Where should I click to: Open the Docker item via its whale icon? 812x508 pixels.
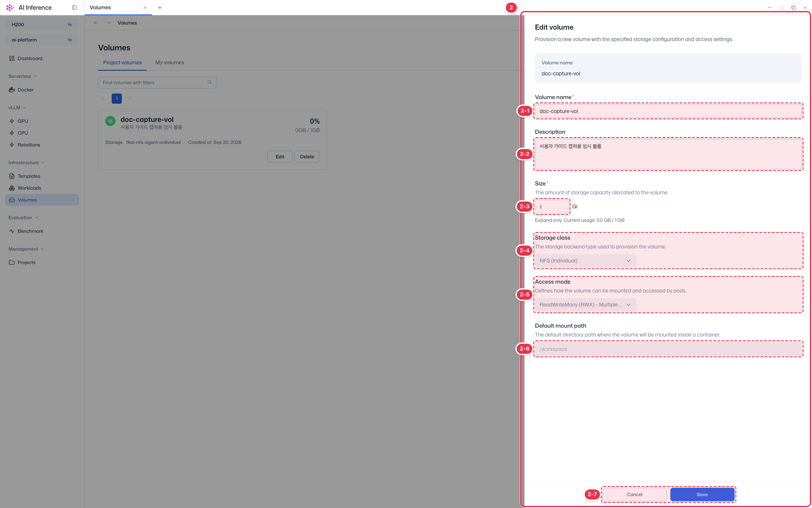tap(12, 90)
